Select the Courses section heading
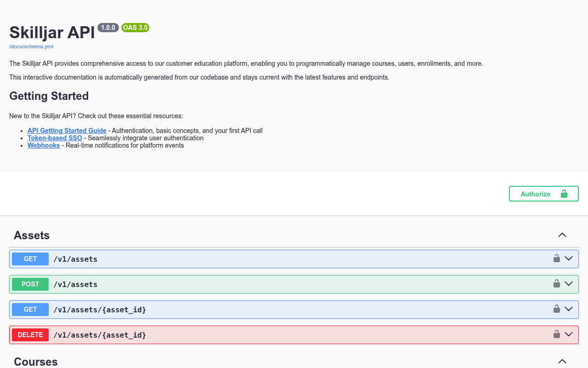Screen dimensions: 588x368 point(36,362)
